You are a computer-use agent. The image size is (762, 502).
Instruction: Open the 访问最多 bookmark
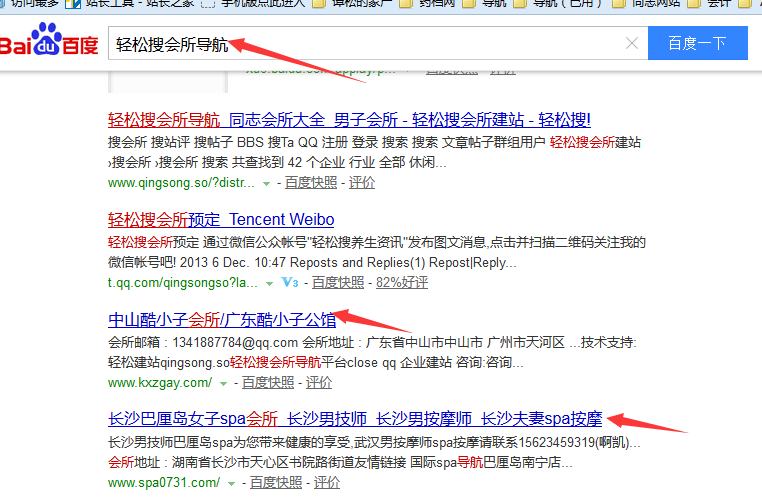(x=29, y=3)
